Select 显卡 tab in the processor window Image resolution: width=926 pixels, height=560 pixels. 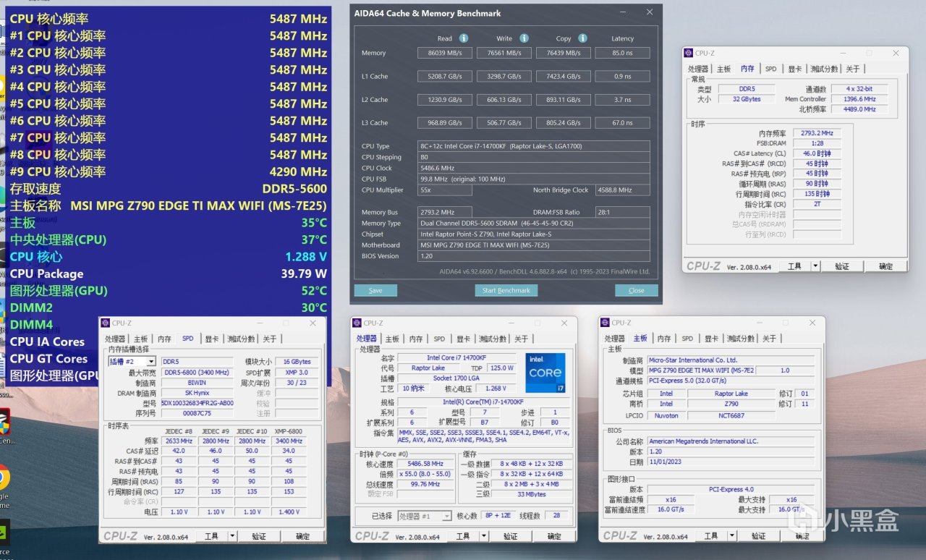pyautogui.click(x=463, y=339)
